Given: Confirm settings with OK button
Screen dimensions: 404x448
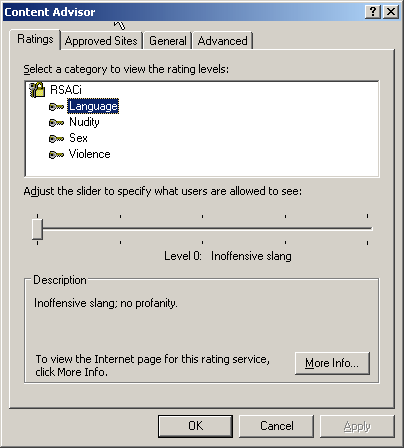Looking at the screenshot, I should click(195, 426).
